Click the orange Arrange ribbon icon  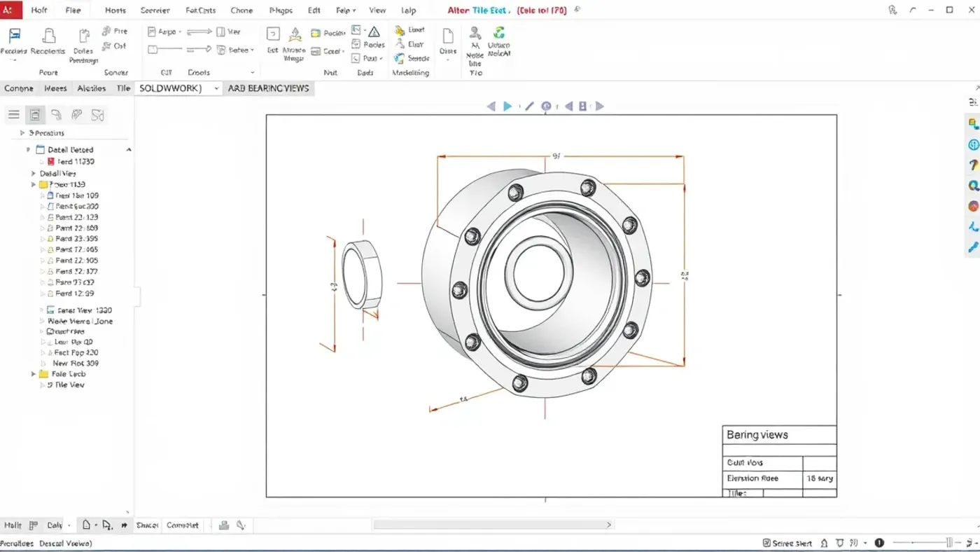295,35
